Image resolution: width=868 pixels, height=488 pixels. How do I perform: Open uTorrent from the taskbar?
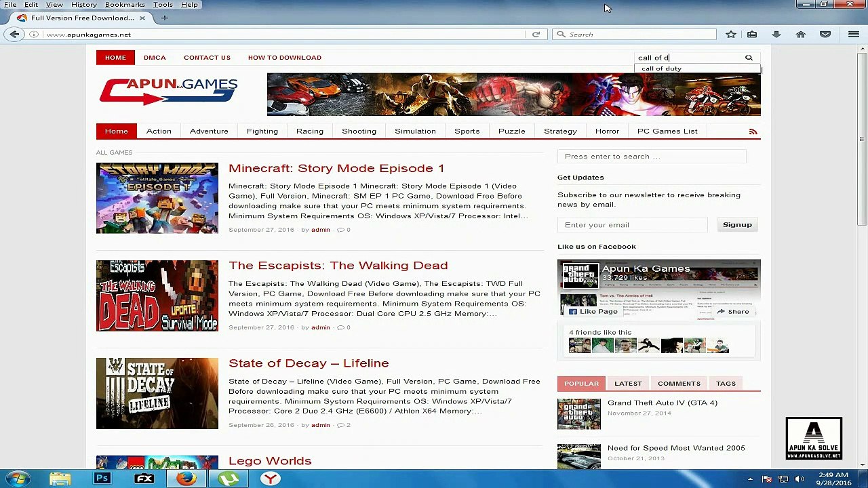coord(229,479)
